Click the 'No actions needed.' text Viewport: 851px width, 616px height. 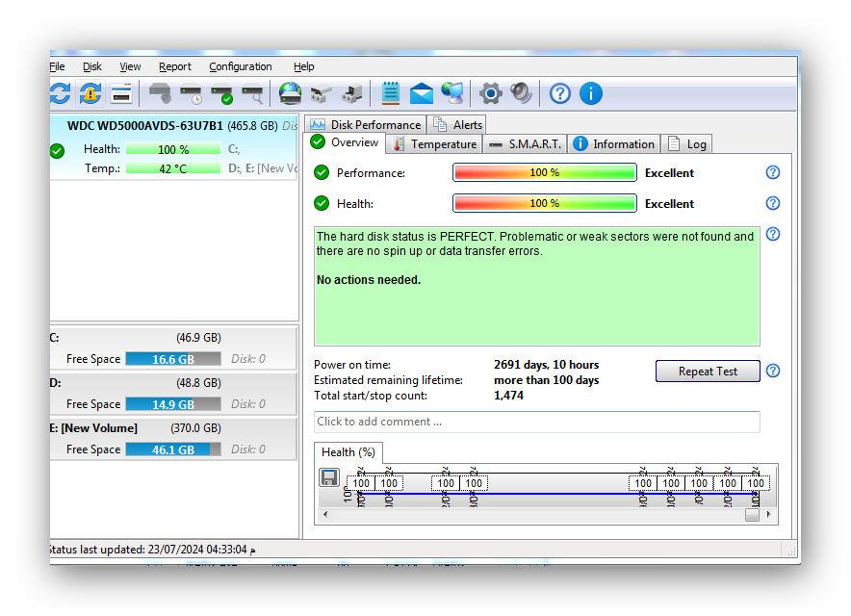[x=369, y=280]
